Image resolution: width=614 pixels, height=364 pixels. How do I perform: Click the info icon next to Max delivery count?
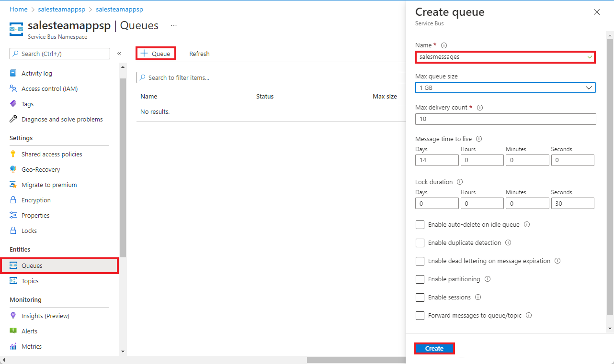[x=480, y=108]
